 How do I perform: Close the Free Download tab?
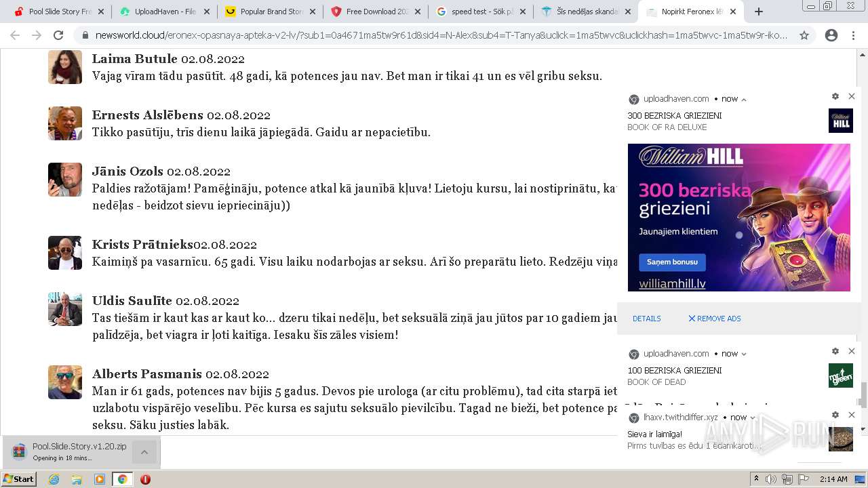tap(418, 12)
